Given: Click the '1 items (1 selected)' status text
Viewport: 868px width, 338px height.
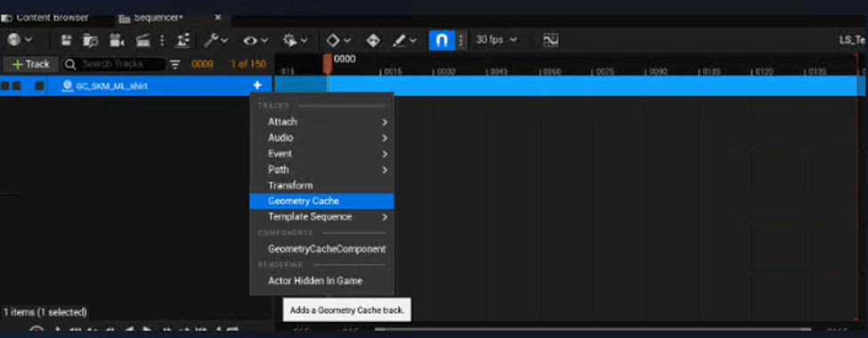Looking at the screenshot, I should 45,312.
